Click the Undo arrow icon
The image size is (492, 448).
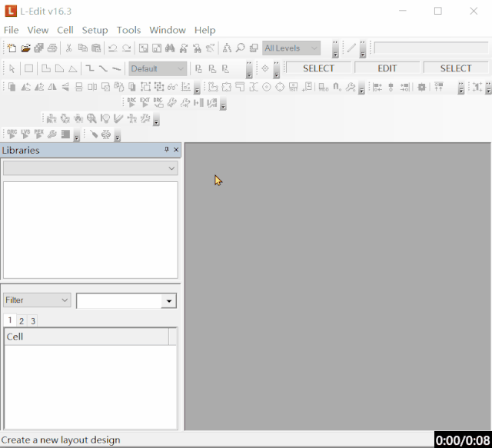[x=113, y=48]
